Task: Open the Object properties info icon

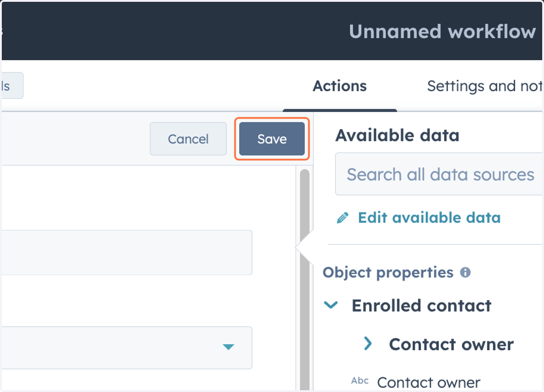Action: click(x=465, y=273)
